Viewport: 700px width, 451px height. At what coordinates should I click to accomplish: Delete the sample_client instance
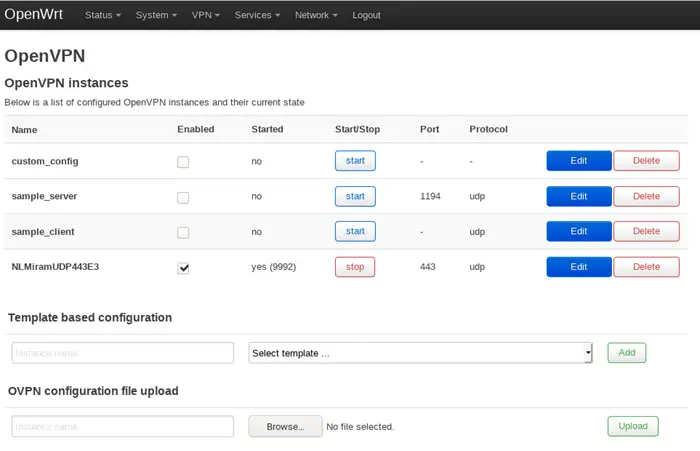646,231
